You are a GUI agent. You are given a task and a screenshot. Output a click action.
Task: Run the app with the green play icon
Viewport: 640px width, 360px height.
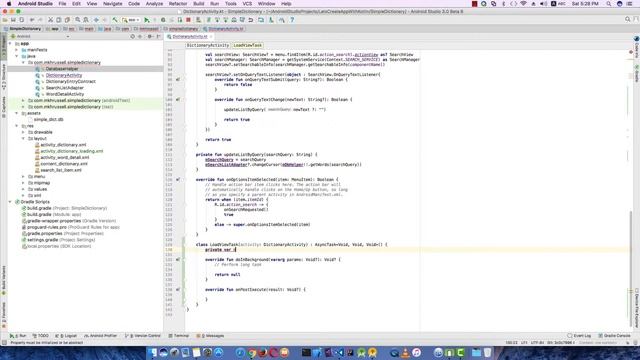coord(147,20)
